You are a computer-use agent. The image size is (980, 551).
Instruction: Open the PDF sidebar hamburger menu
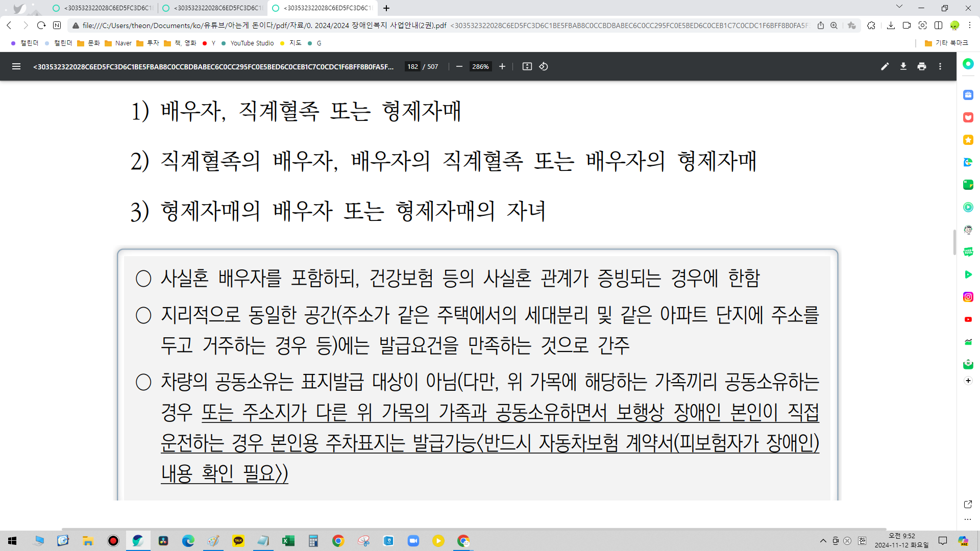[x=16, y=66]
